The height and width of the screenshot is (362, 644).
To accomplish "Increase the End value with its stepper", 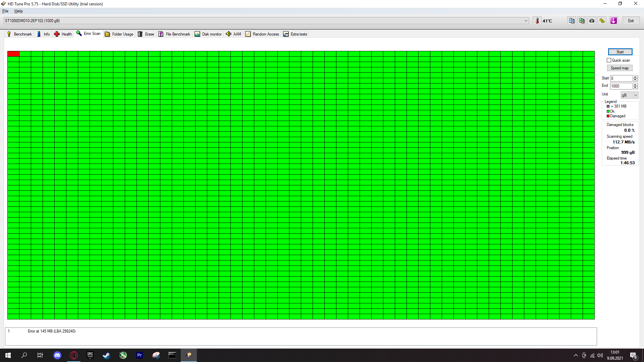I will click(x=635, y=84).
